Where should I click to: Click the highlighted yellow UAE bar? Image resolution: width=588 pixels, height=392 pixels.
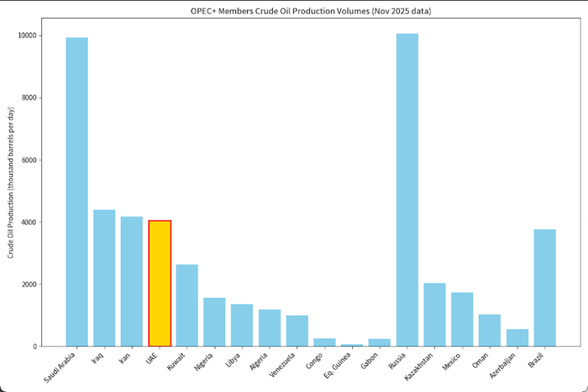[x=160, y=283]
